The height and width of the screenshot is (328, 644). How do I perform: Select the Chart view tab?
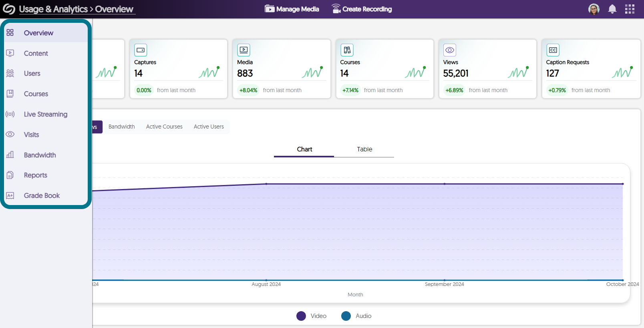click(304, 149)
